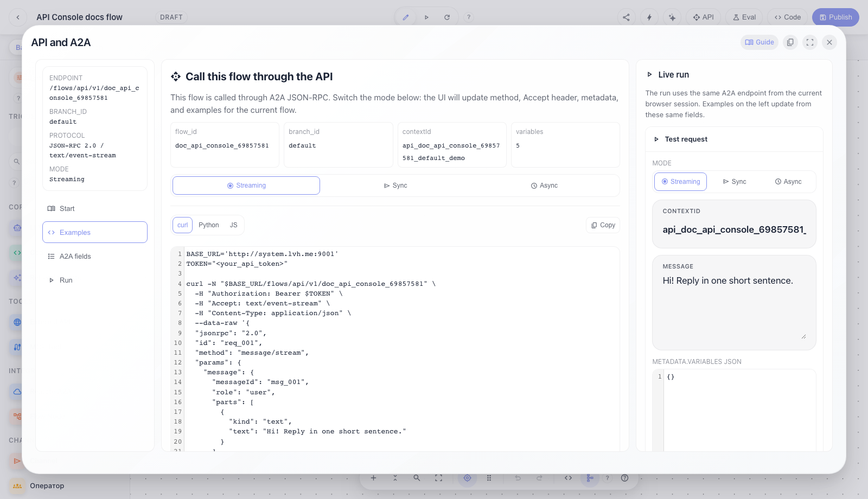This screenshot has height=499, width=868.
Task: Click the variables count card
Action: click(565, 145)
